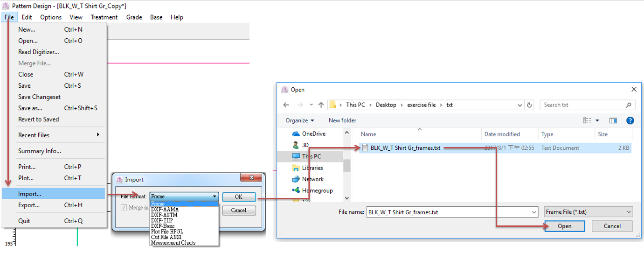Viewport: 644px width, 267px height.
Task: Toggle the Merge in checkbox
Action: (x=124, y=208)
